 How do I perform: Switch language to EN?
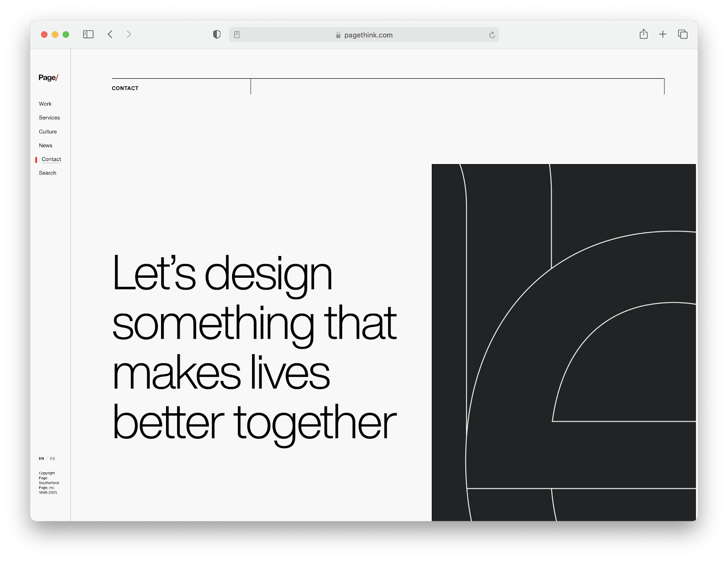tap(41, 459)
